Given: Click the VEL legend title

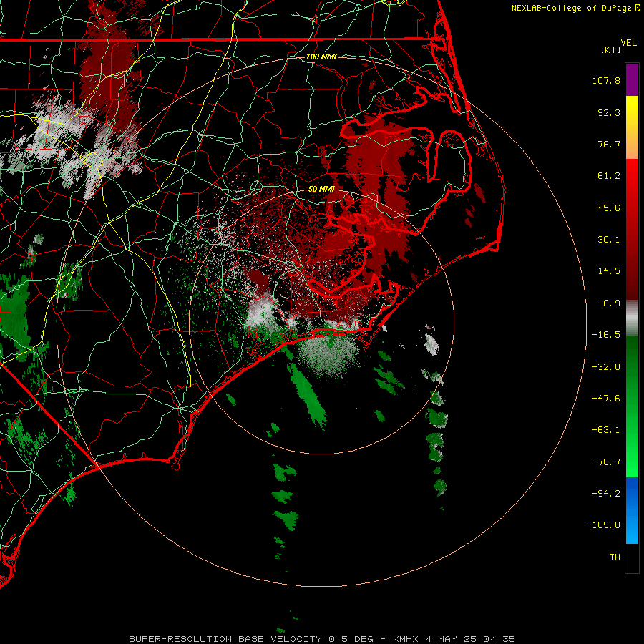Looking at the screenshot, I should click(x=628, y=43).
